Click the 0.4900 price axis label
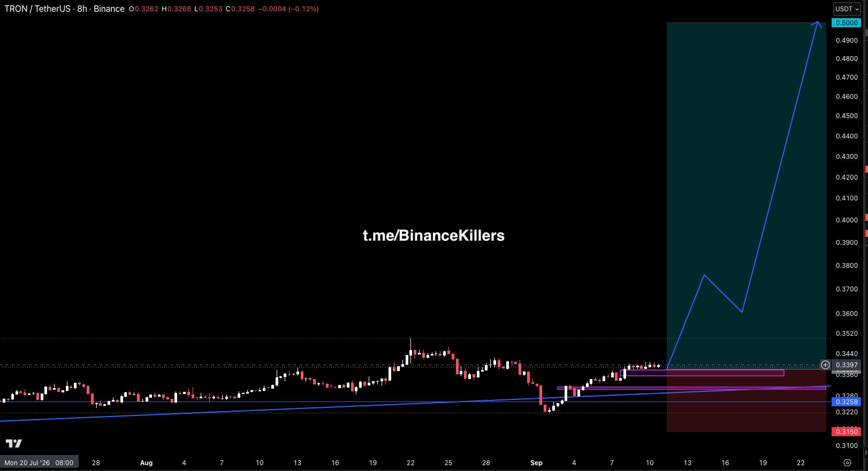Screen dimensions: 868x471 [846, 41]
